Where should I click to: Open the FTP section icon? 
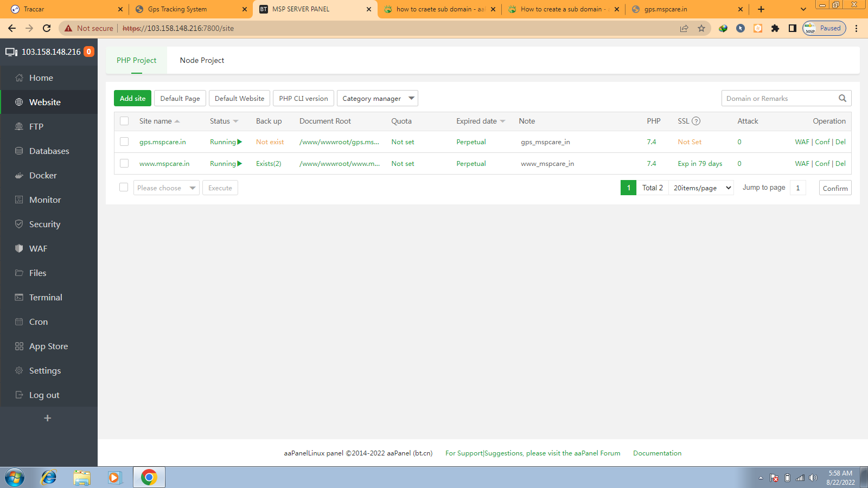coord(19,126)
